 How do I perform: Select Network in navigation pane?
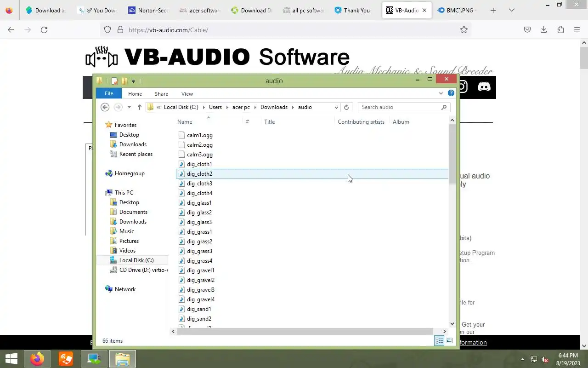click(125, 289)
